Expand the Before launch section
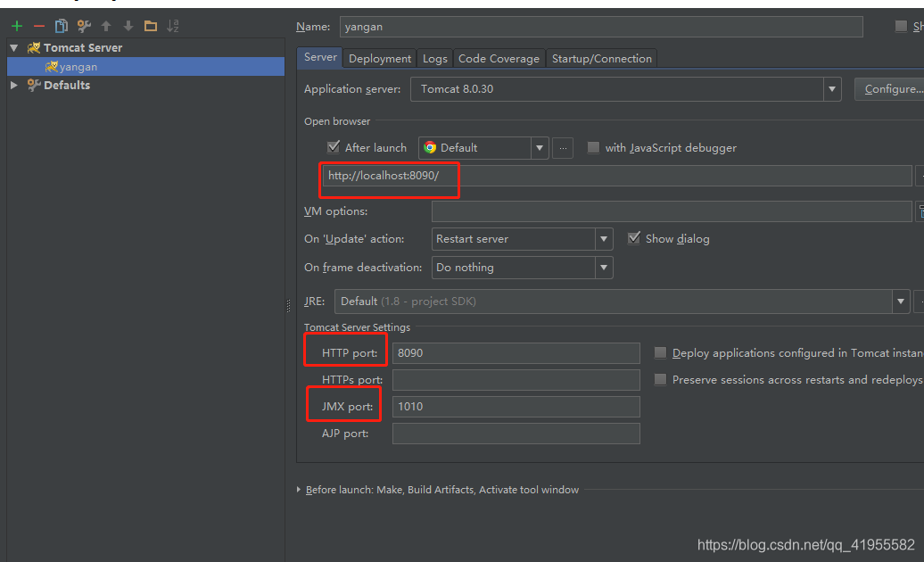 click(x=299, y=490)
